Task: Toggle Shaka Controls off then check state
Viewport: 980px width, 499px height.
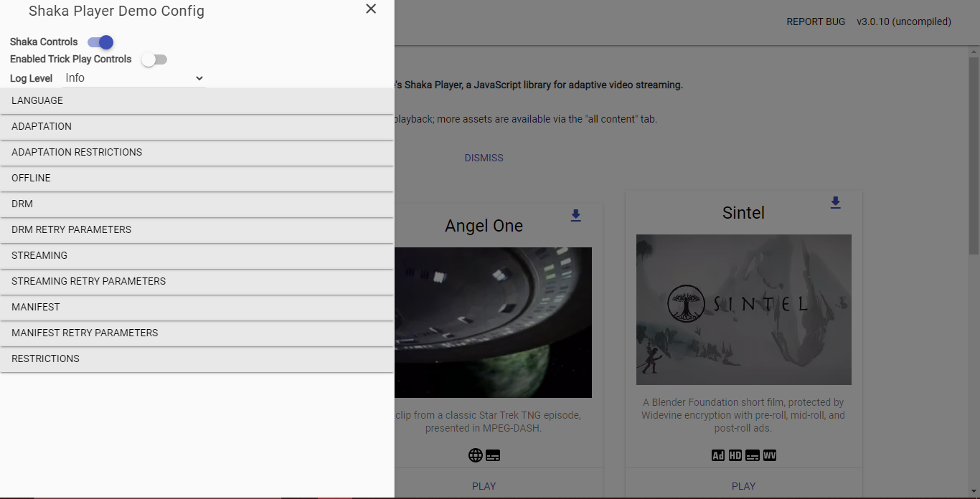Action: 100,42
